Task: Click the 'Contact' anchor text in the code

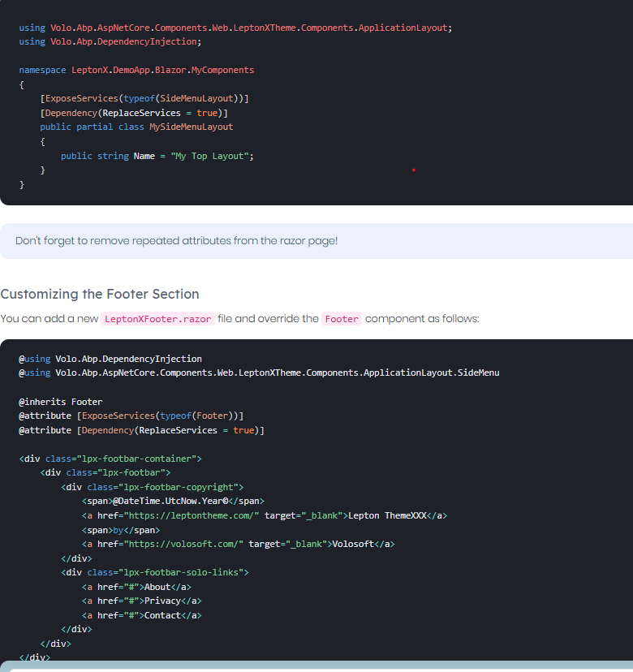Action: [x=161, y=615]
